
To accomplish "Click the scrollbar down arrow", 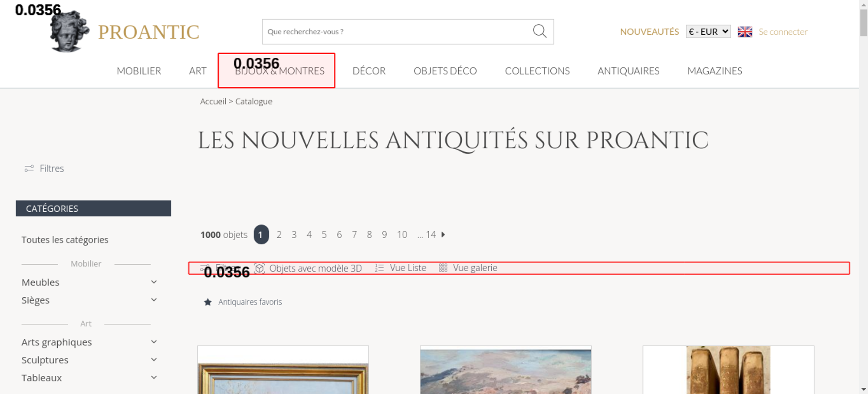I will (x=864, y=390).
